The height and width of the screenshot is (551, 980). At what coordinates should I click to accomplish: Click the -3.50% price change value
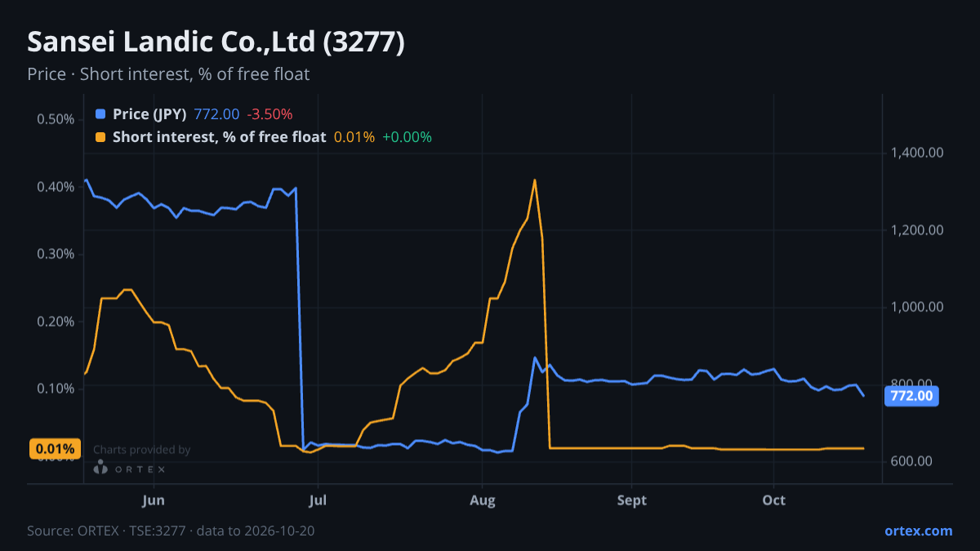tap(269, 114)
